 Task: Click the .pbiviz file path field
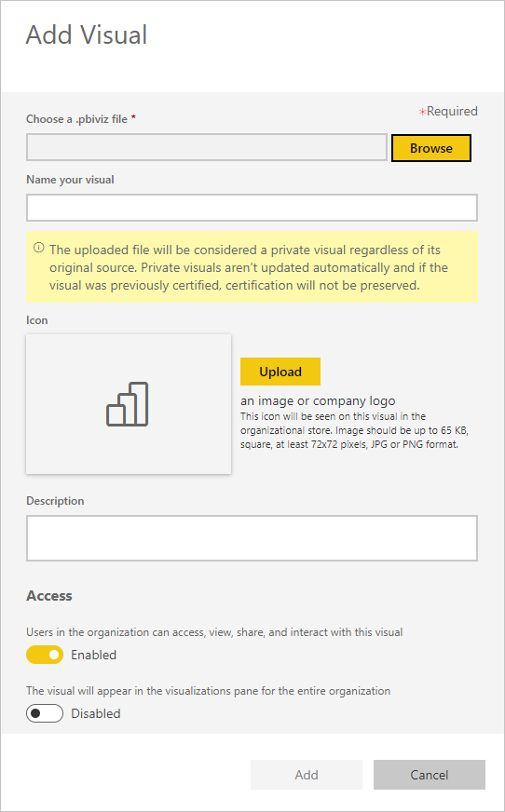coord(207,147)
